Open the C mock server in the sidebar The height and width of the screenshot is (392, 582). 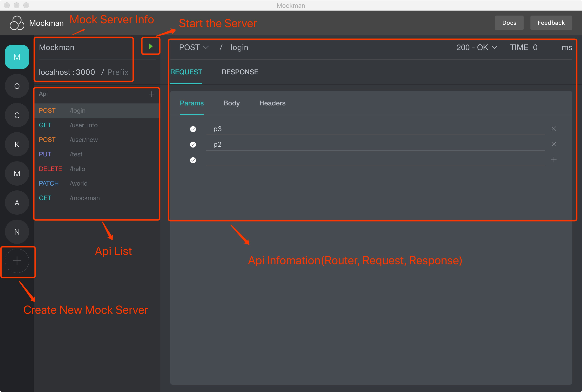tap(17, 115)
